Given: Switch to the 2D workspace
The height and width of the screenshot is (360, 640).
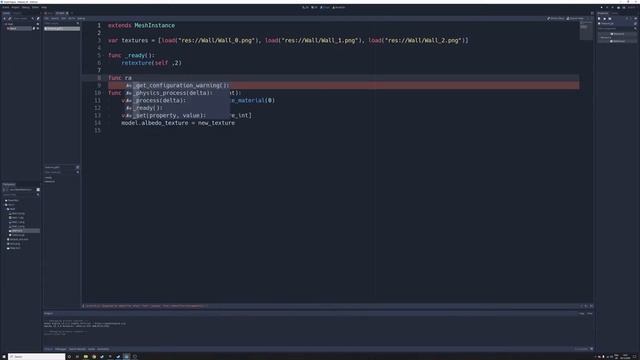Looking at the screenshot, I should pyautogui.click(x=305, y=7).
